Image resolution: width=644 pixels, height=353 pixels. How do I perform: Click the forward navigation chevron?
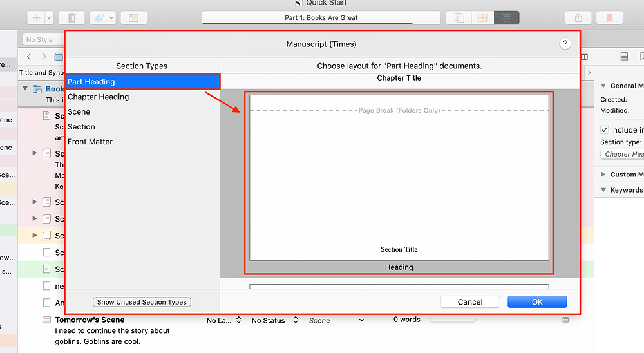(44, 57)
